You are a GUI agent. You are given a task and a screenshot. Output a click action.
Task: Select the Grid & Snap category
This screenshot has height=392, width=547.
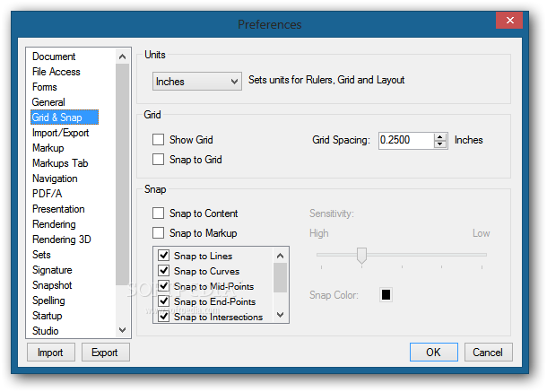pos(65,118)
